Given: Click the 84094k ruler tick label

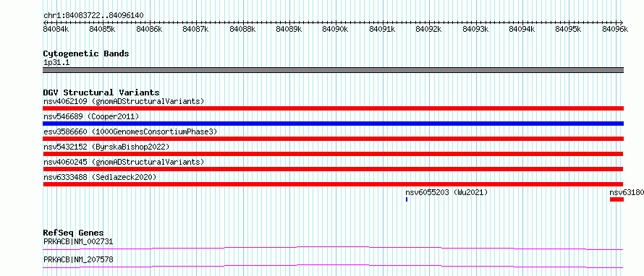Looking at the screenshot, I should point(522,29).
